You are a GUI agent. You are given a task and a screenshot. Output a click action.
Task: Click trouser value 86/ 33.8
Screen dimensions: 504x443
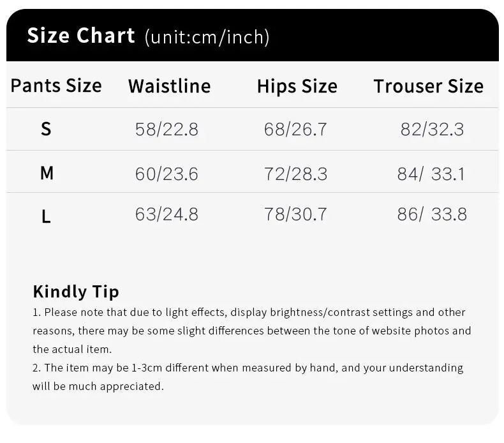(432, 214)
